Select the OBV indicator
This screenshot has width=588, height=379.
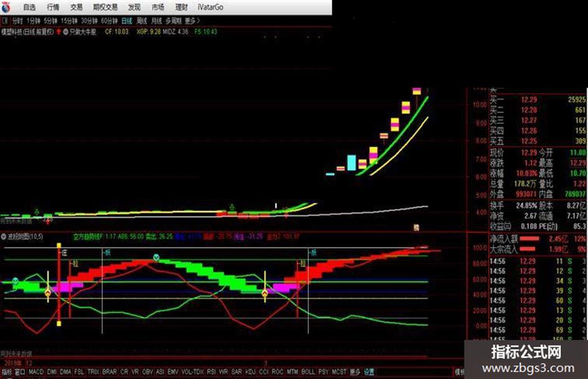click(x=147, y=372)
